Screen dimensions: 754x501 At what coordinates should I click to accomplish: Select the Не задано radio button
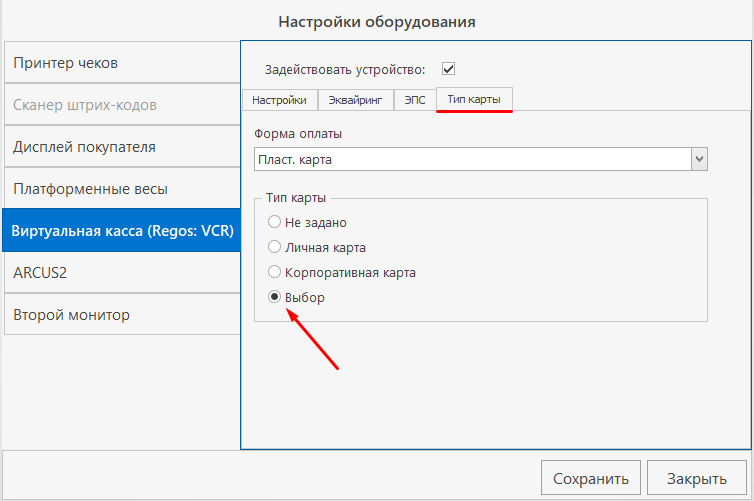(x=274, y=223)
